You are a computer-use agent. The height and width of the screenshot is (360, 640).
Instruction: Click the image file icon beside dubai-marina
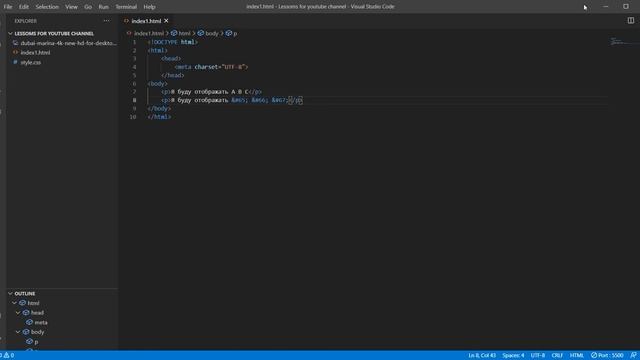coord(16,43)
